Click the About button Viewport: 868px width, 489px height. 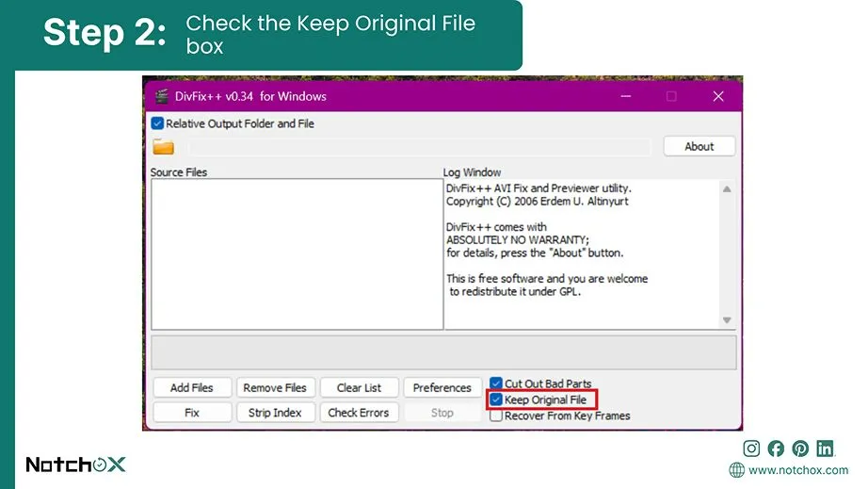click(699, 146)
